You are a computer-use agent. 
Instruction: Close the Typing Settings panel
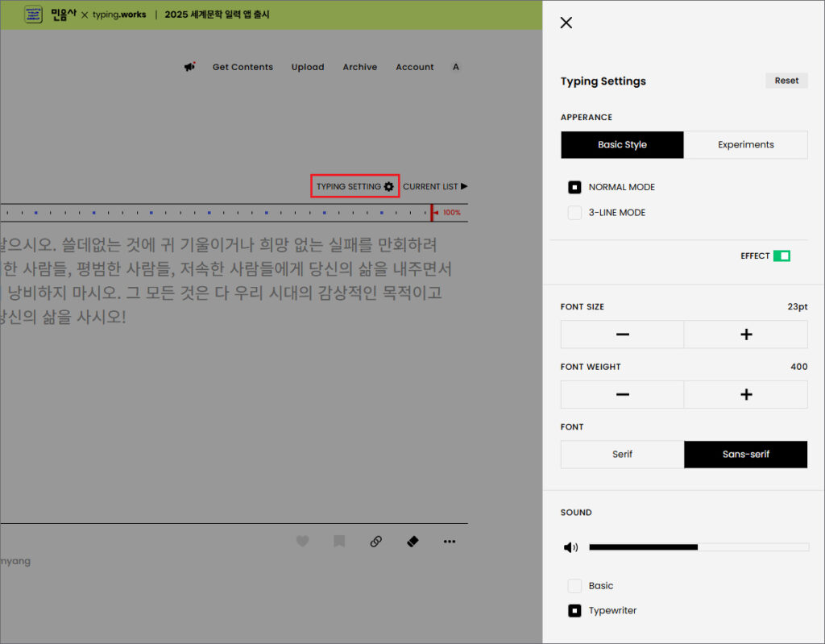566,23
